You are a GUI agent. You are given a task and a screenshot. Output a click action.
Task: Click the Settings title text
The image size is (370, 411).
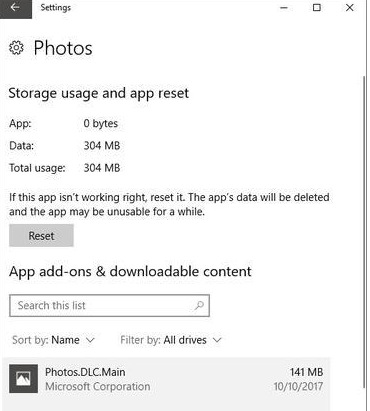(x=56, y=8)
